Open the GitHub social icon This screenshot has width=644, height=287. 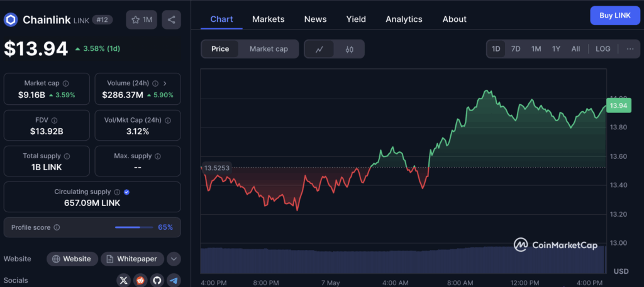[157, 281]
